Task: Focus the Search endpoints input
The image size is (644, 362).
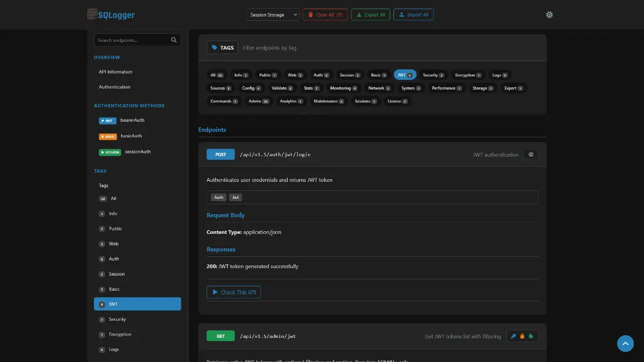Action: (137, 40)
